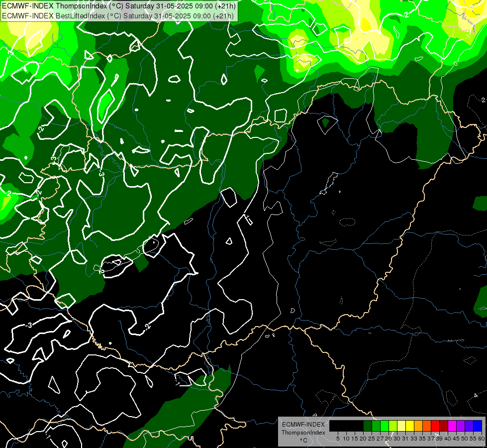Click the legend's 'ECMWF-INDEX' label
The height and width of the screenshot is (448, 487).
303,425
